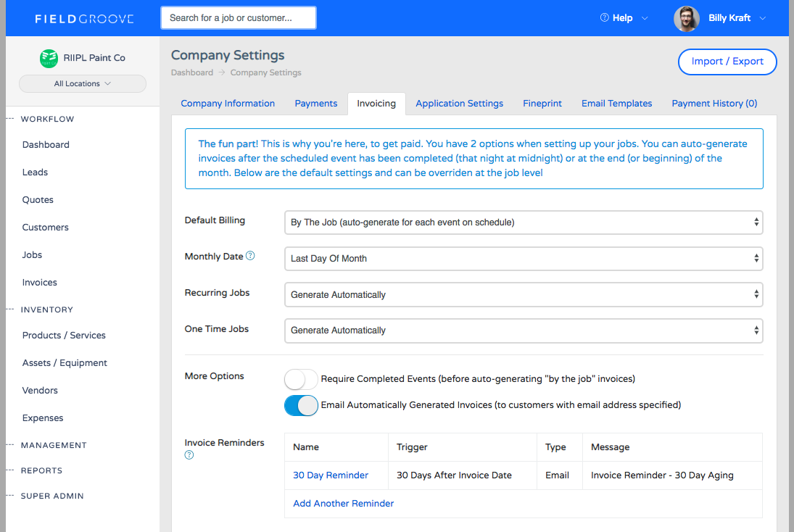Screen dimensions: 794x532
Task: Expand the Management sidebar section
Action: point(54,446)
